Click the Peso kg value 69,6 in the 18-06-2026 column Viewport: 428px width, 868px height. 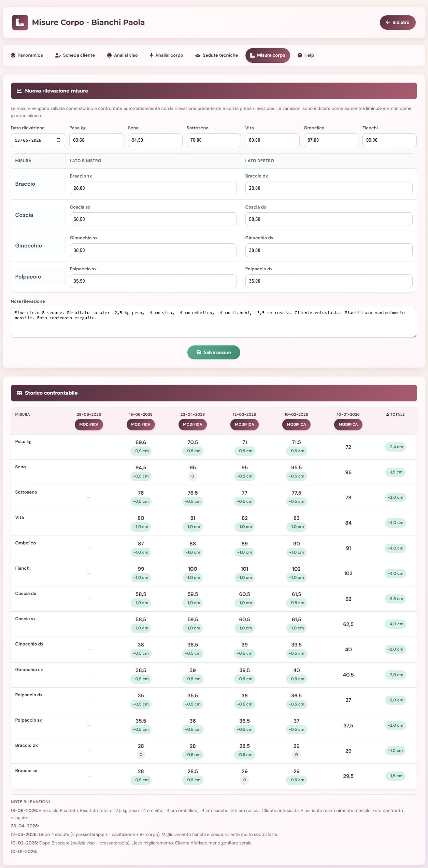[x=141, y=442]
